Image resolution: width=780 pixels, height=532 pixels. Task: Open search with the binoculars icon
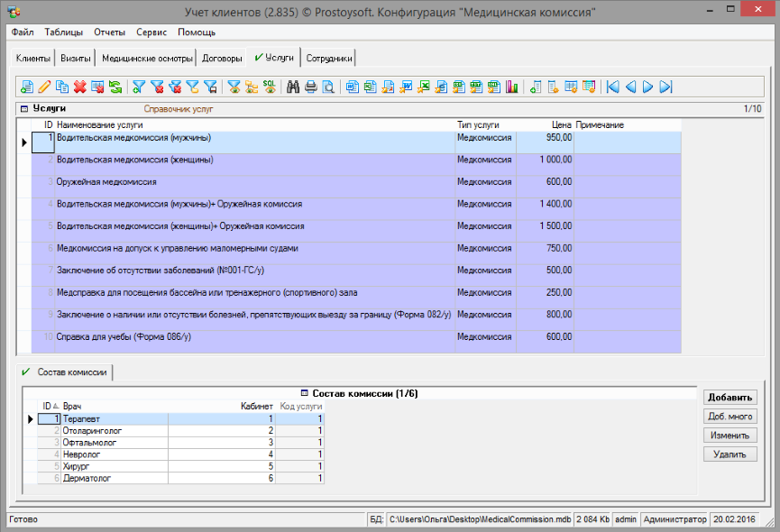[293, 87]
